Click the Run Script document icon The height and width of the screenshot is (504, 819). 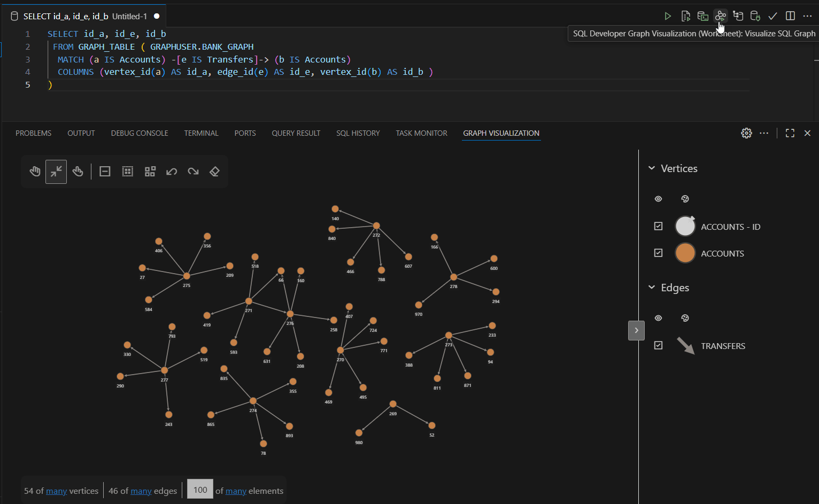[685, 16]
